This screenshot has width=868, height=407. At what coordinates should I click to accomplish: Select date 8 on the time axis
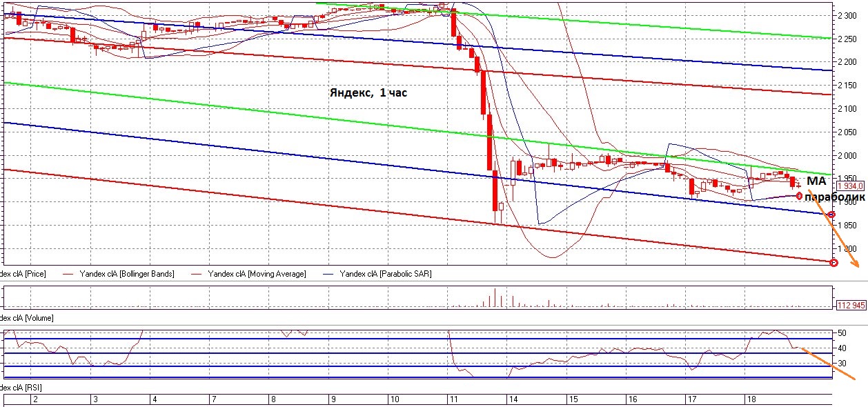(x=274, y=399)
